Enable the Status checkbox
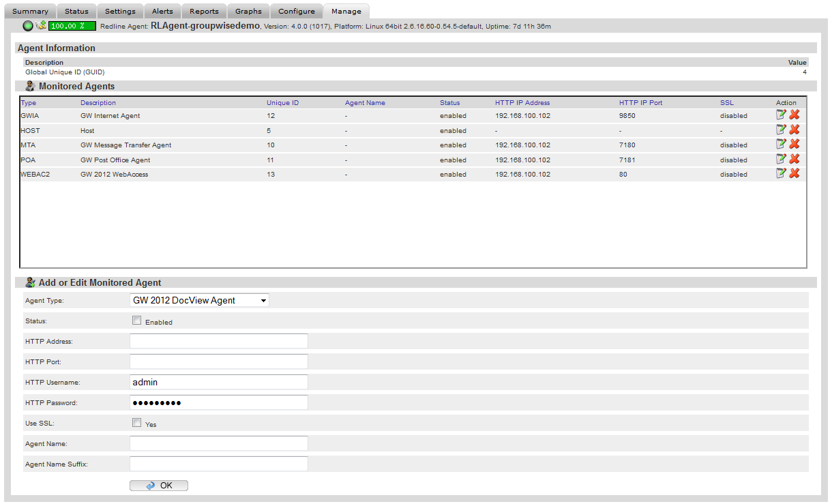Image resolution: width=832 pixels, height=504 pixels. click(x=136, y=321)
